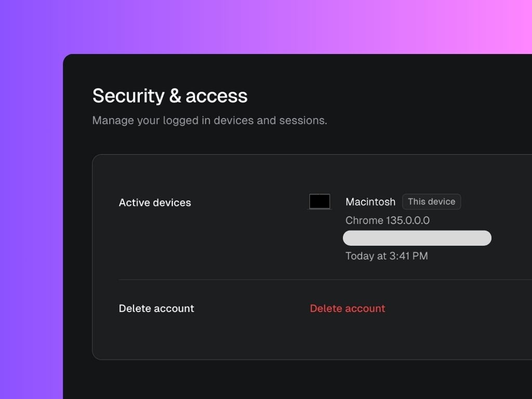Screen dimensions: 532x399
Task: Click the "Security & access" page heading
Action: tap(170, 96)
